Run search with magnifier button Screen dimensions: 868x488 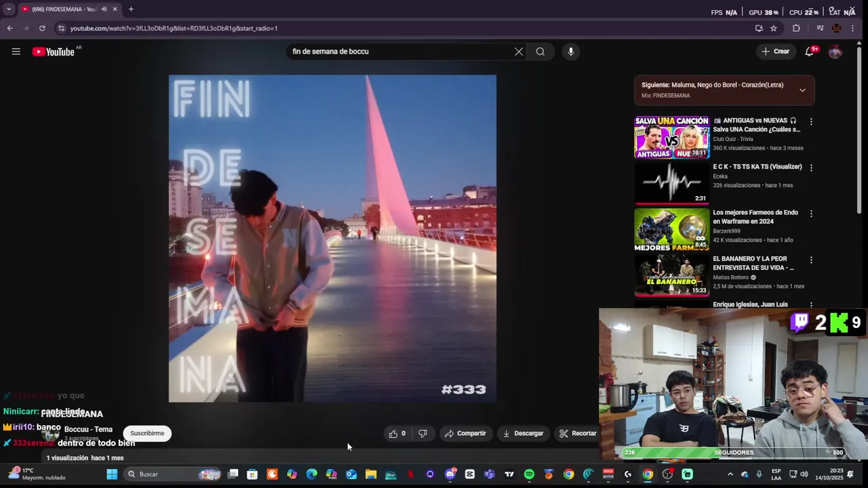540,52
